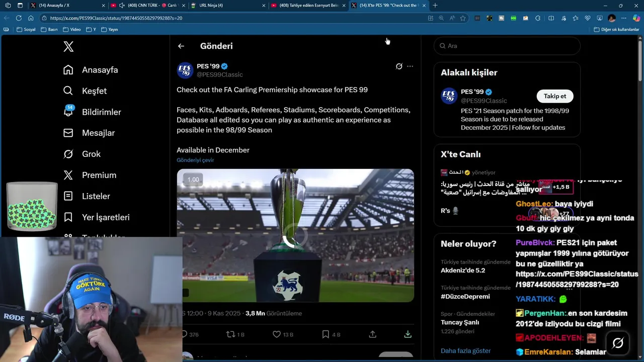
Task: Open the Yayın bookmarks folder
Action: point(110,30)
